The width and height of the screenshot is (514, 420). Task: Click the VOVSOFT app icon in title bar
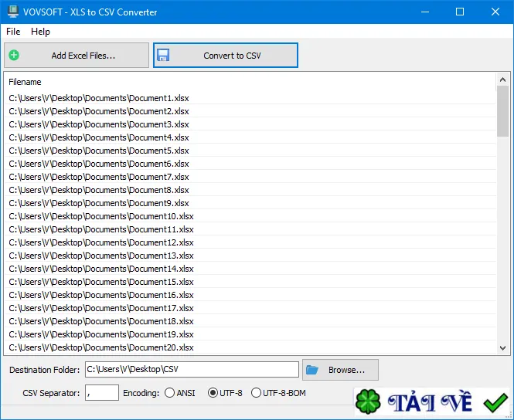click(x=13, y=12)
